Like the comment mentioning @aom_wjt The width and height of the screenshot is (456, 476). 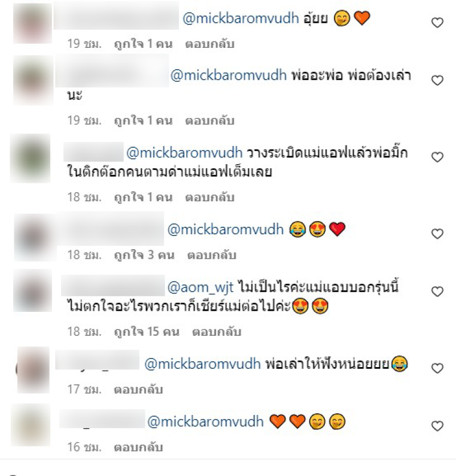point(437,291)
